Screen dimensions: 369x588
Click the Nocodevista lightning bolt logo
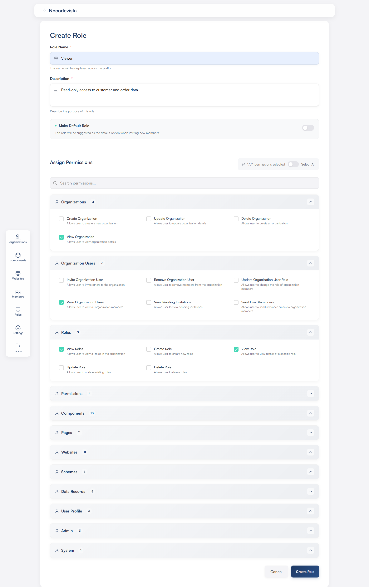point(44,11)
